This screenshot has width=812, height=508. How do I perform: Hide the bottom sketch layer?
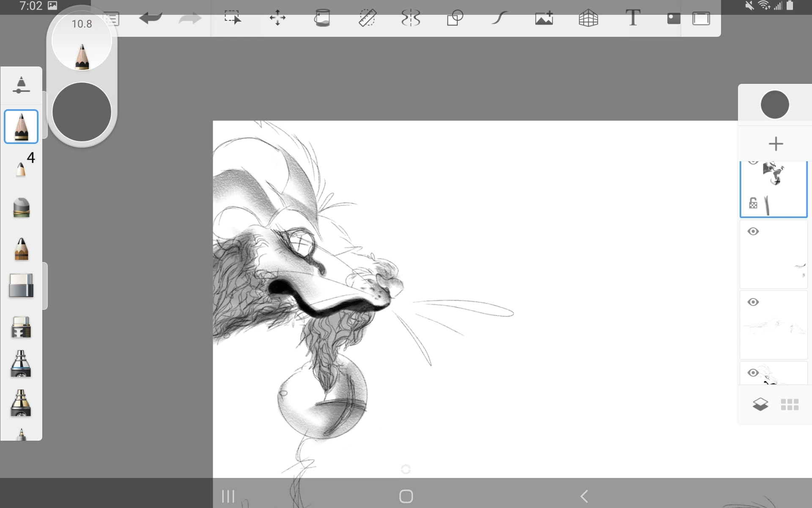(x=753, y=373)
